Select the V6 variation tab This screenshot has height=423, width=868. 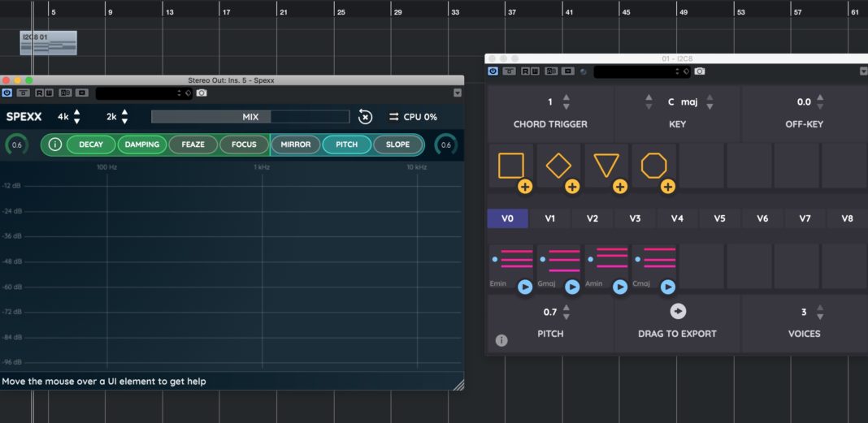pos(762,218)
